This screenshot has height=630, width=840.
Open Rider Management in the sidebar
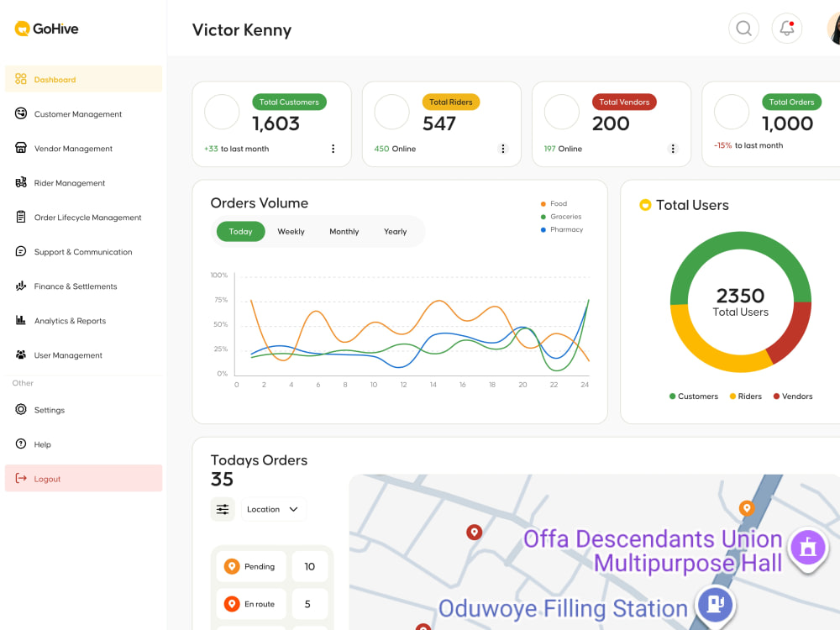point(83,182)
